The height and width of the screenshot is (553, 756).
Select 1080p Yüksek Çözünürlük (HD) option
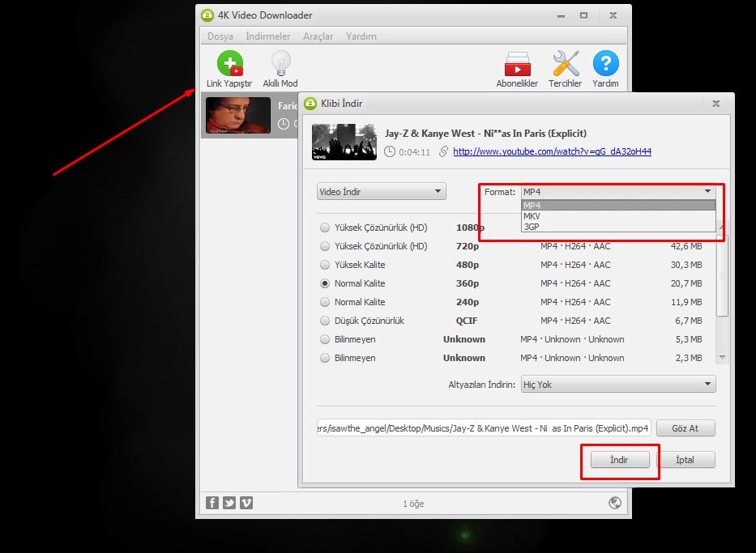tap(325, 228)
